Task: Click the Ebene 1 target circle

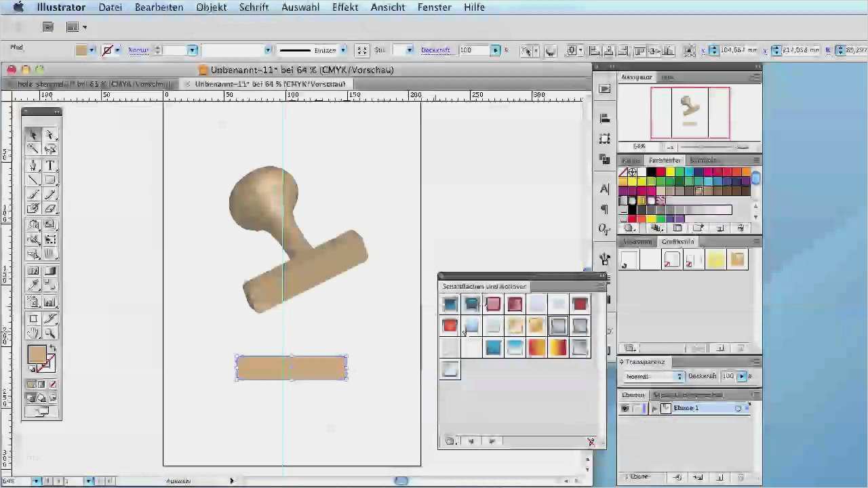Action: point(738,408)
